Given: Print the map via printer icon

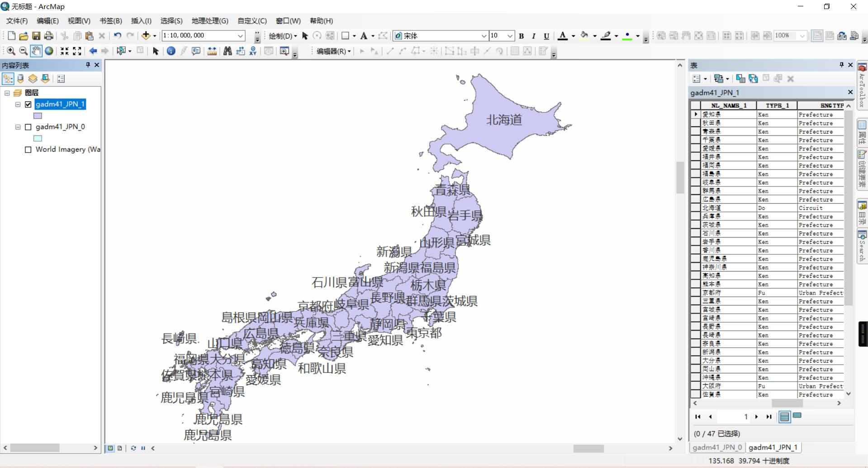Looking at the screenshot, I should coord(49,36).
